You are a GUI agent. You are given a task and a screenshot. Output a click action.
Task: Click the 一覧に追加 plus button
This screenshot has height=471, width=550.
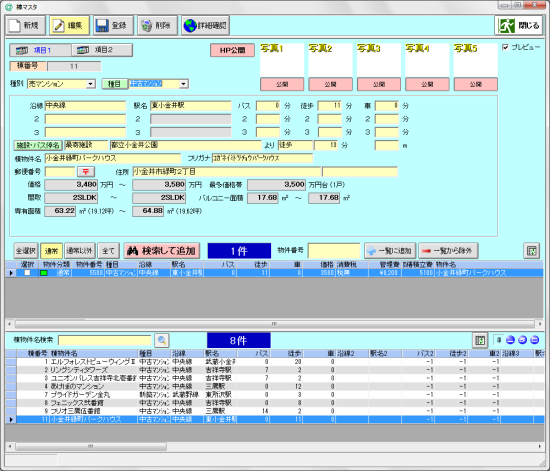pos(390,251)
